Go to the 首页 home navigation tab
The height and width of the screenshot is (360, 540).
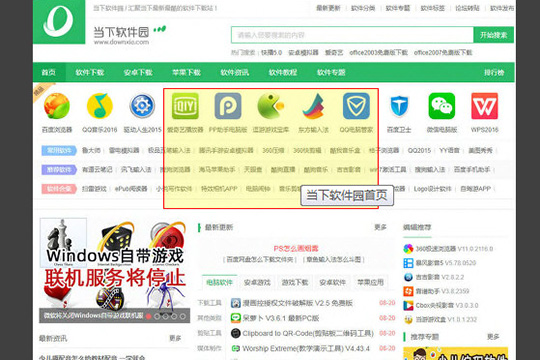coord(49,72)
